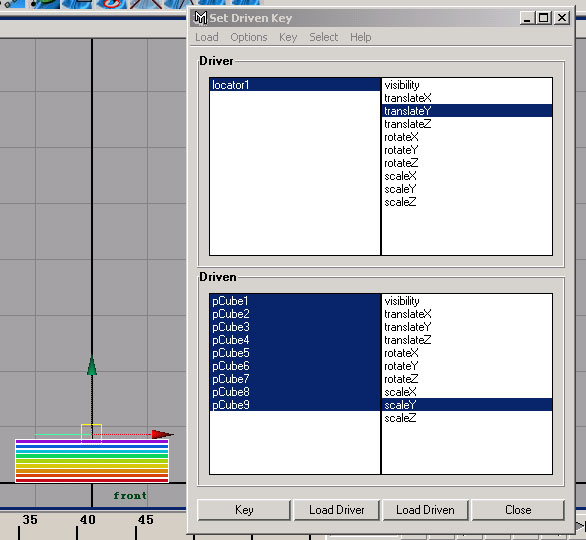
Task: Select scaleY in Driven attributes
Action: click(x=467, y=405)
